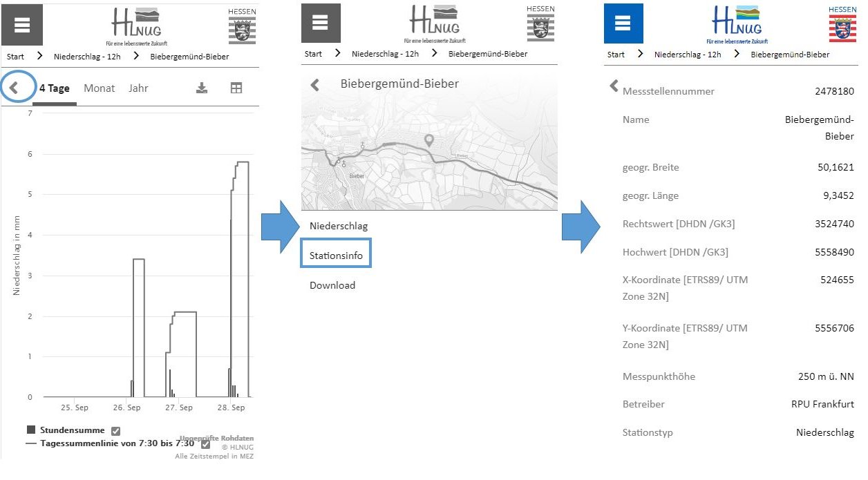The width and height of the screenshot is (868, 480).
Task: Open Stationsinfo menu entry
Action: tap(336, 256)
